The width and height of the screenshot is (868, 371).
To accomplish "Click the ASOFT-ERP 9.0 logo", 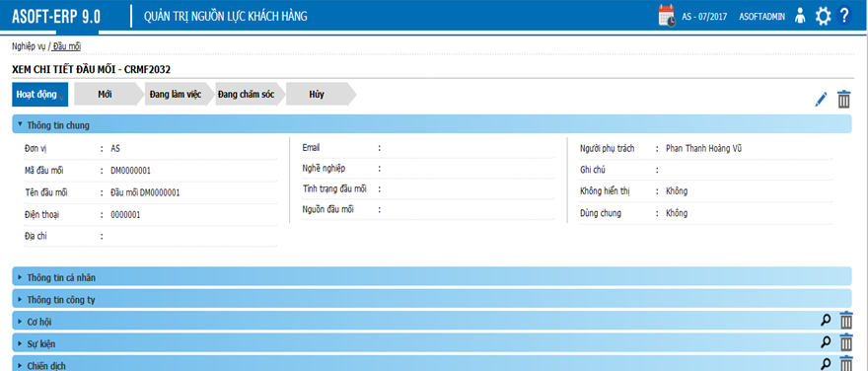I will point(56,17).
